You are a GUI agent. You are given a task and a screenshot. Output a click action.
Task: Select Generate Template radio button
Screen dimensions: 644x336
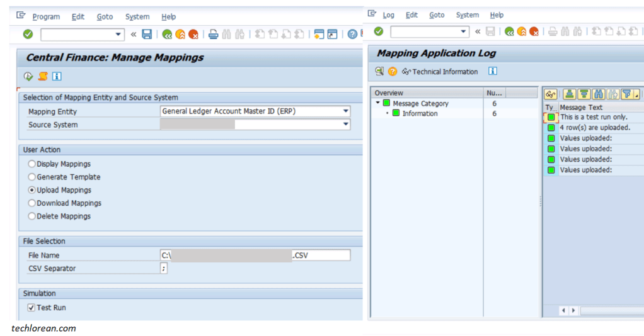[x=32, y=177]
